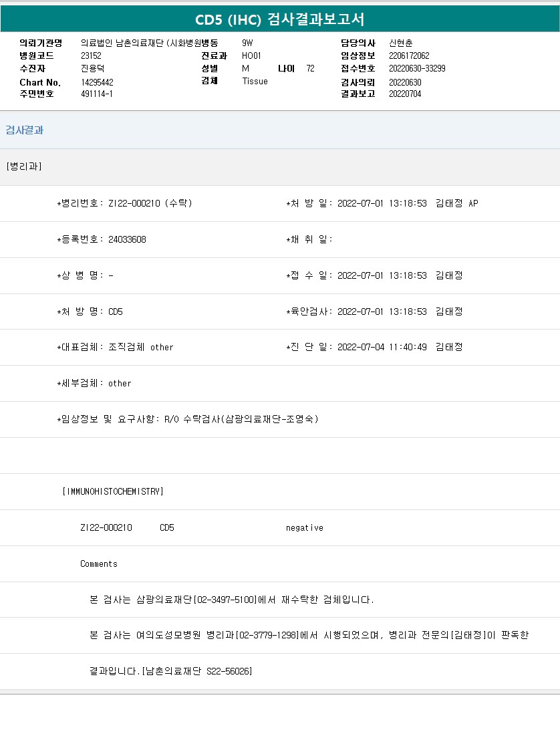Click the registration number 24033608
The width and height of the screenshot is (560, 748).
pos(127,239)
